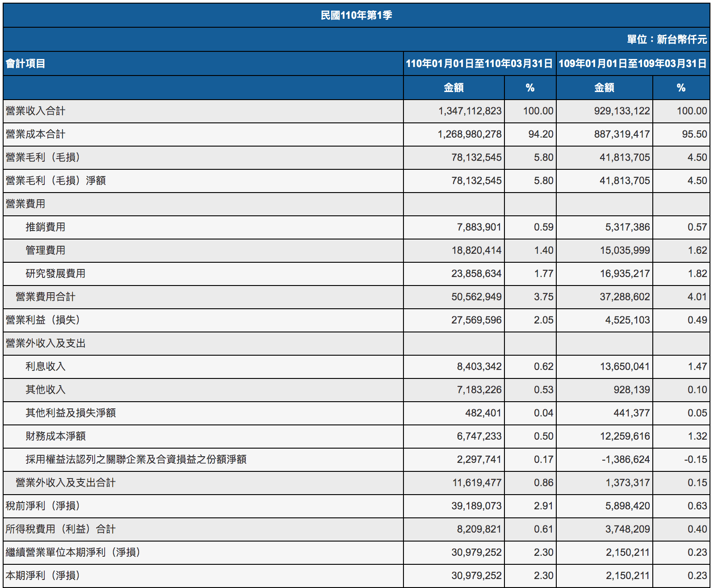Viewport: 714px width, 588px height.
Task: Click the 11,619,477 value
Action: (477, 483)
